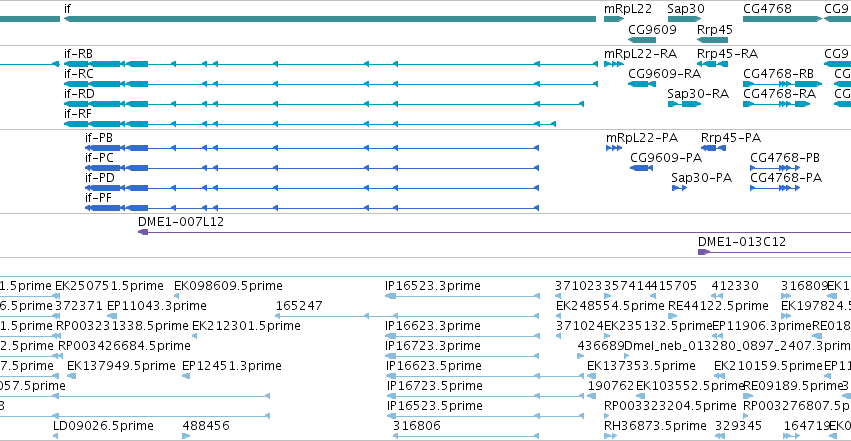
Task: Select the 329345 feature label
Action: point(738,426)
